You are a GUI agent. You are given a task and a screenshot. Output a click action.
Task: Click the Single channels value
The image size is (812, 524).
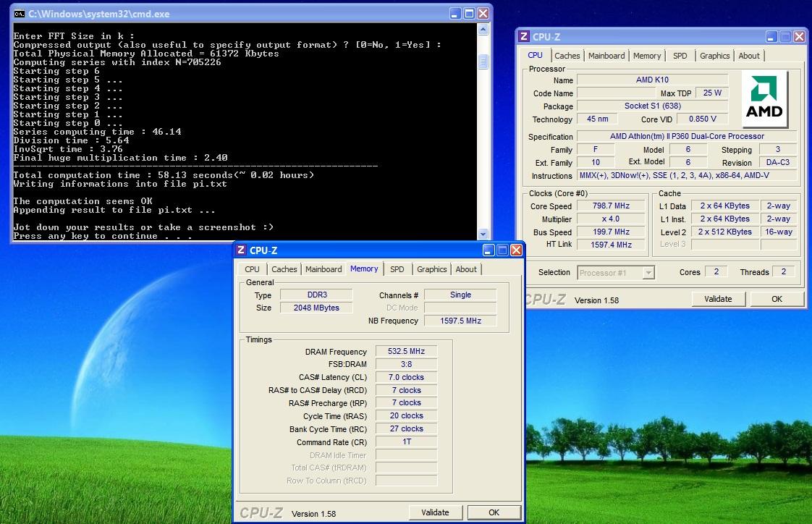[x=460, y=295]
